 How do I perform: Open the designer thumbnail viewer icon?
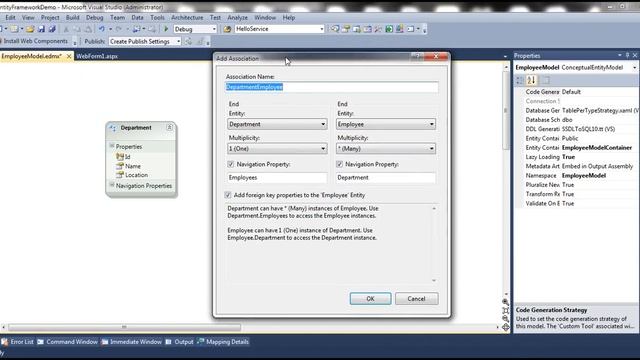coord(505,327)
